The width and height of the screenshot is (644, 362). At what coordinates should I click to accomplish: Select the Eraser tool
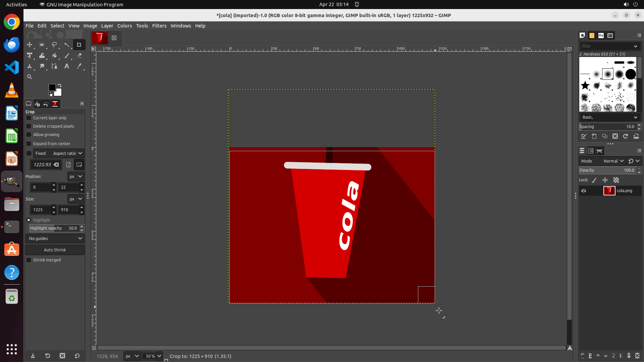point(79,56)
